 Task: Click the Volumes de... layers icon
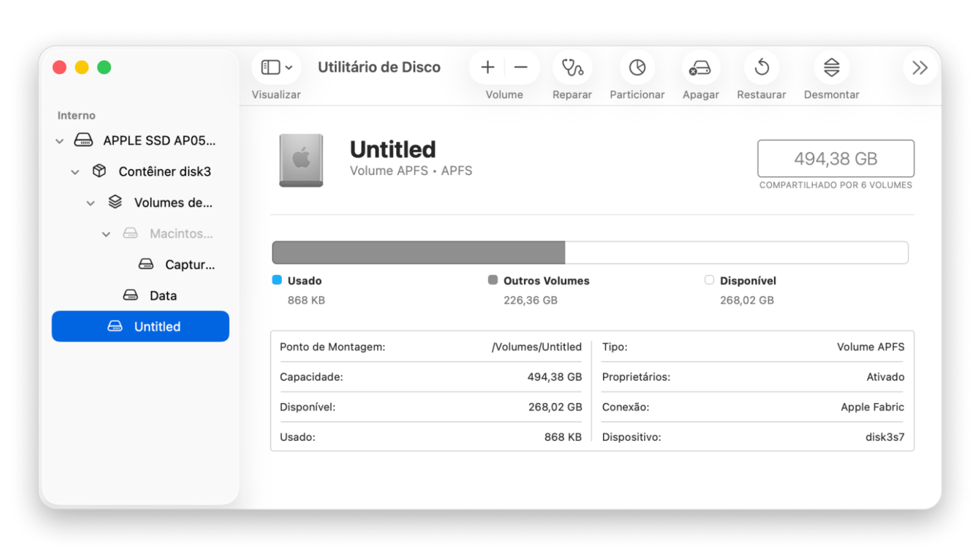tap(115, 202)
